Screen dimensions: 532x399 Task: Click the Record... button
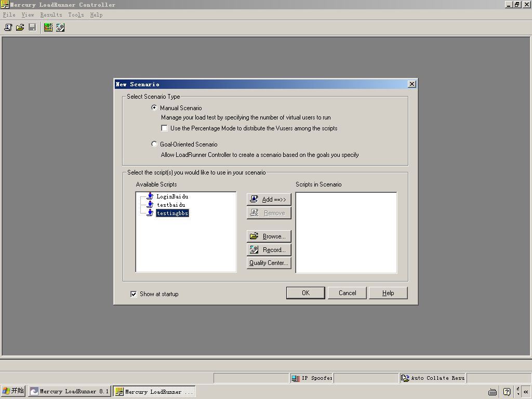[x=269, y=250]
